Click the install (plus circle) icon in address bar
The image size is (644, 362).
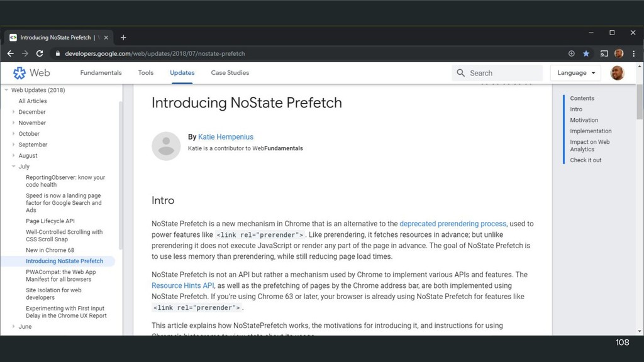pos(571,54)
